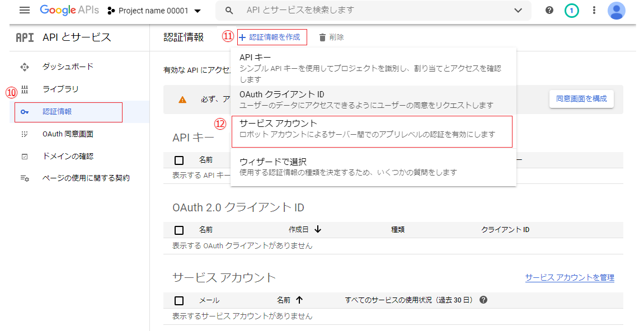Click the ライブラリ sidebar icon

coord(25,89)
